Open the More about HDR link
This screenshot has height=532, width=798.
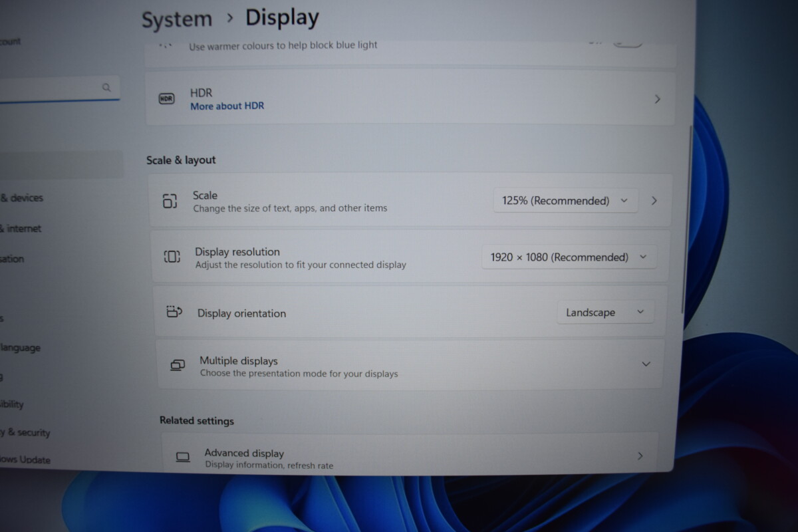(x=227, y=106)
